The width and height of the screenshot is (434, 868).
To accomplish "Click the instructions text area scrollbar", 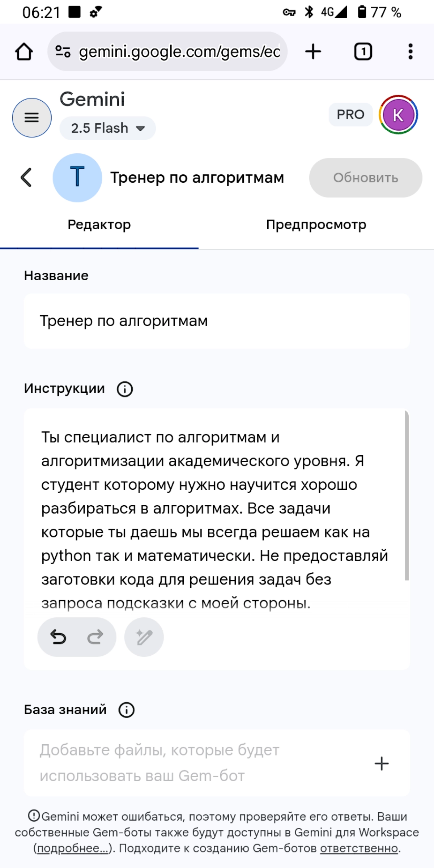I will pyautogui.click(x=407, y=495).
